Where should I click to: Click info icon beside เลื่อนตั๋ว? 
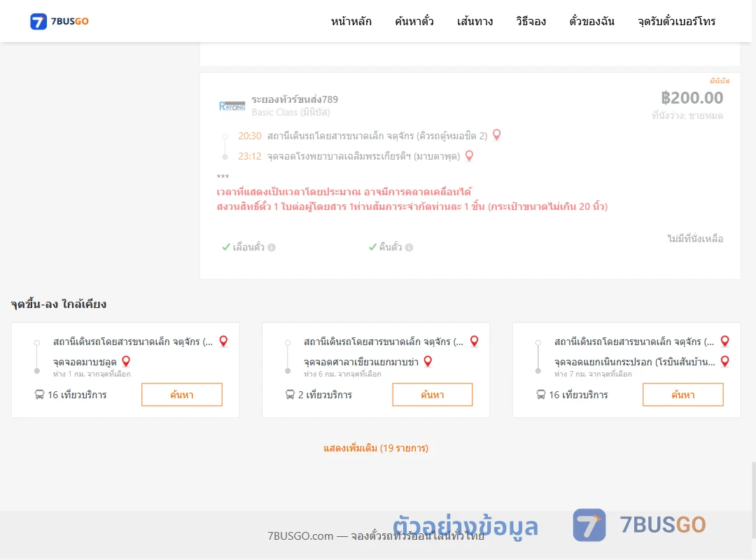point(272,247)
